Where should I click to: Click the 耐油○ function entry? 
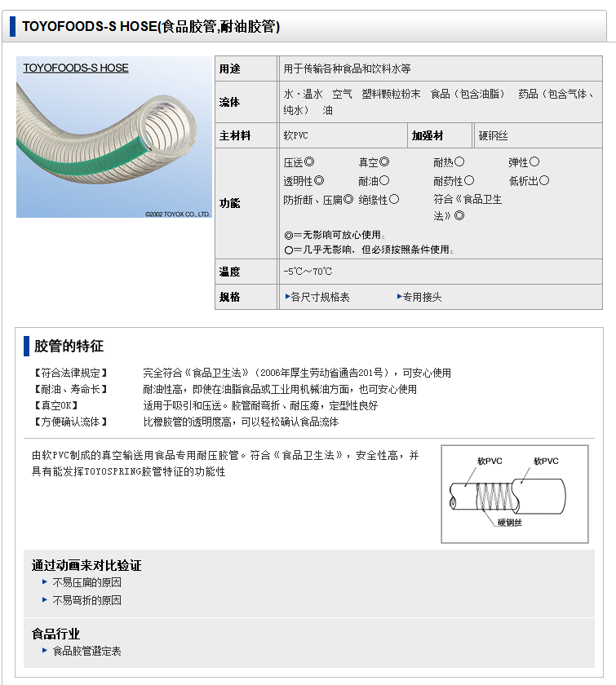pos(374,181)
